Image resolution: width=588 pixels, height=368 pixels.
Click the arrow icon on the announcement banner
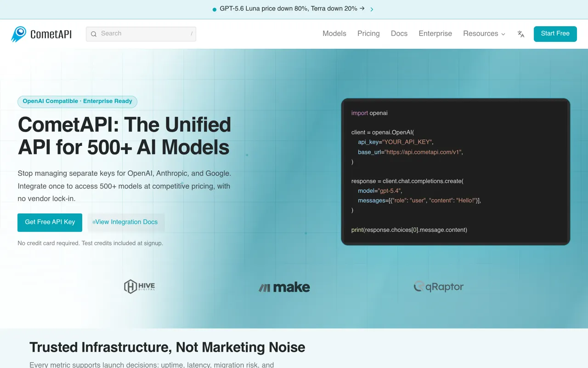372,9
